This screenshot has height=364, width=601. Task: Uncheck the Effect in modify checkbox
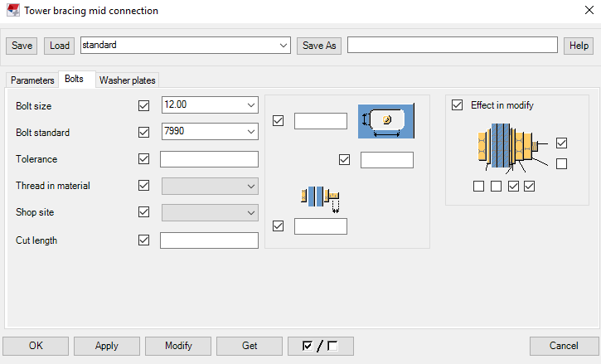point(458,105)
